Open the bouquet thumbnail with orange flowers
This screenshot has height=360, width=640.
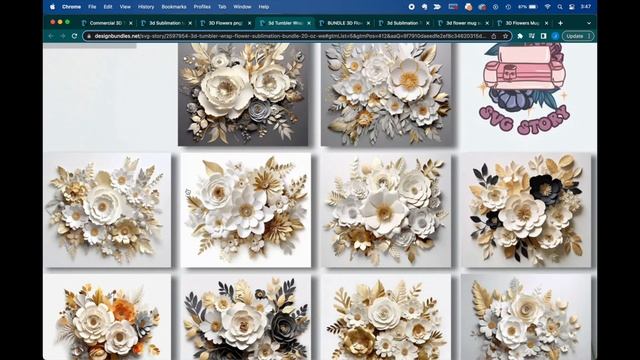108,317
